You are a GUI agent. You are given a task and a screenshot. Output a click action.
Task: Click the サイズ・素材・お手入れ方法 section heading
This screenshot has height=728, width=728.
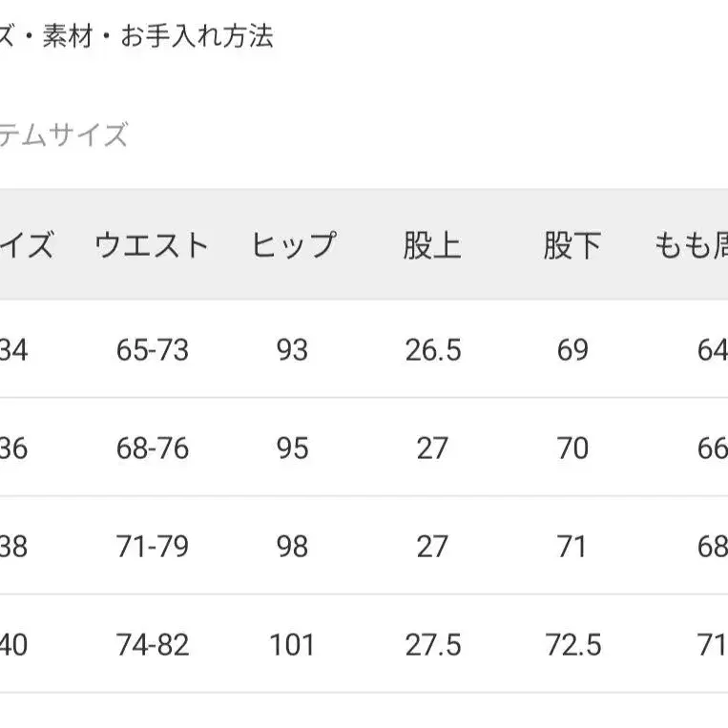click(136, 36)
